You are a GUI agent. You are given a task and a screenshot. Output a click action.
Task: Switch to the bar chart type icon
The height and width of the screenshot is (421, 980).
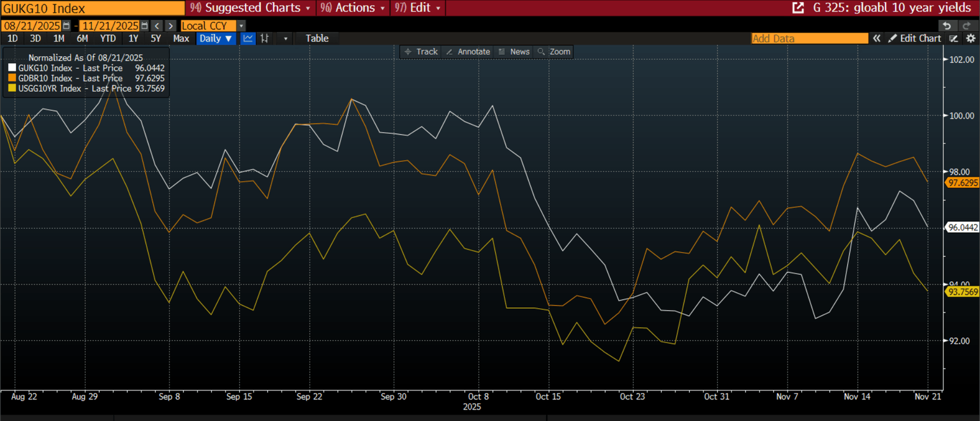pyautogui.click(x=264, y=38)
